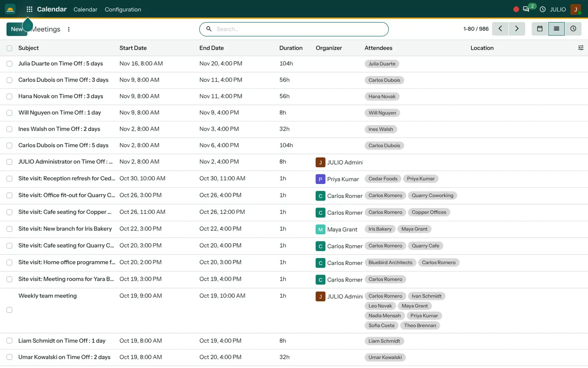Open the Configuration menu
This screenshot has width=588, height=368.
click(123, 9)
